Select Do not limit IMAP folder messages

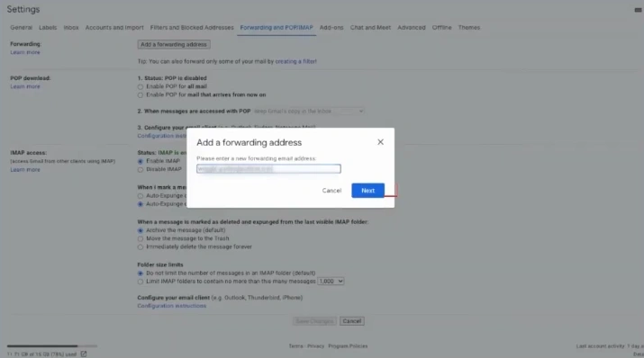[141, 273]
